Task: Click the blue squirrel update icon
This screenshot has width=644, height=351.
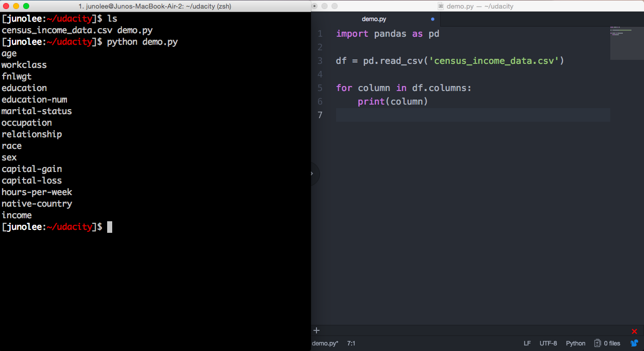Action: (634, 343)
